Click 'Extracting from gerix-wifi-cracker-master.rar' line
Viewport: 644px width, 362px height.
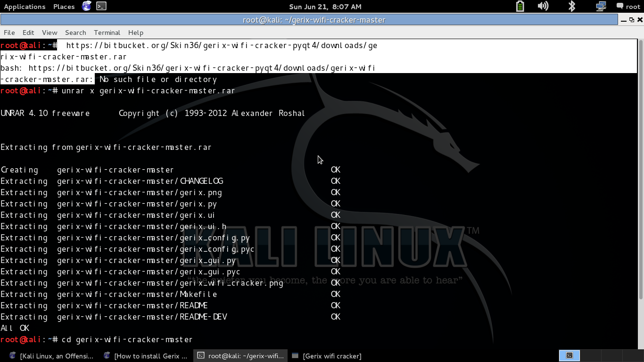tap(106, 147)
